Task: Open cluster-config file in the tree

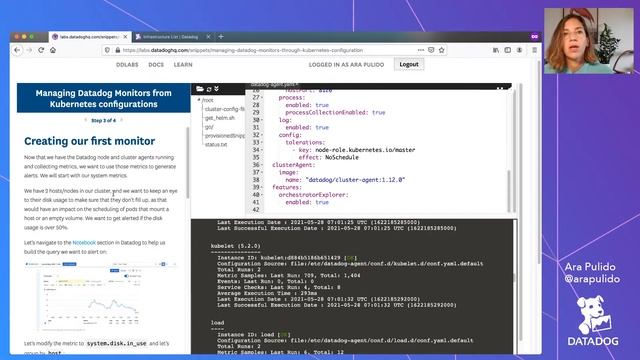Action: 224,109
